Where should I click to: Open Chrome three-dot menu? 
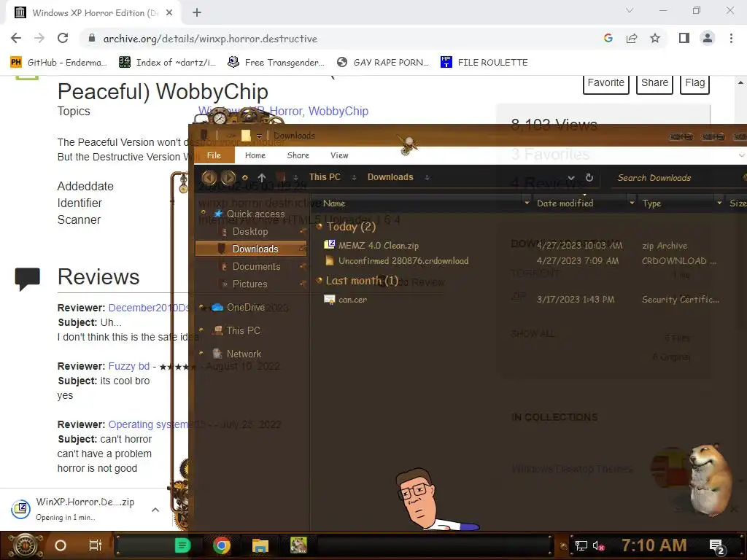coord(731,38)
